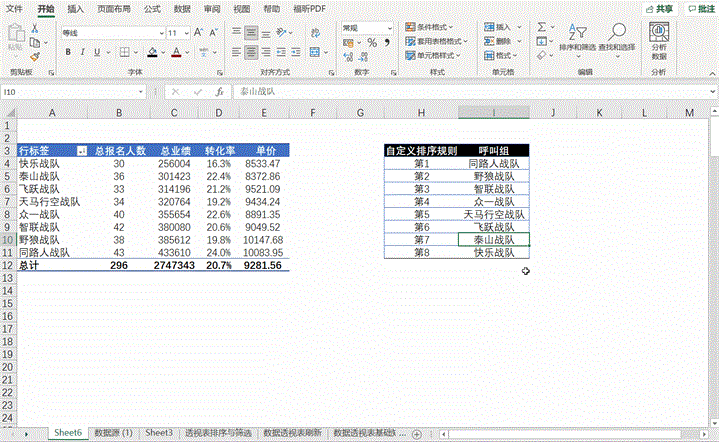The width and height of the screenshot is (719, 442).
Task: Toggle Bold formatting
Action: coord(67,51)
